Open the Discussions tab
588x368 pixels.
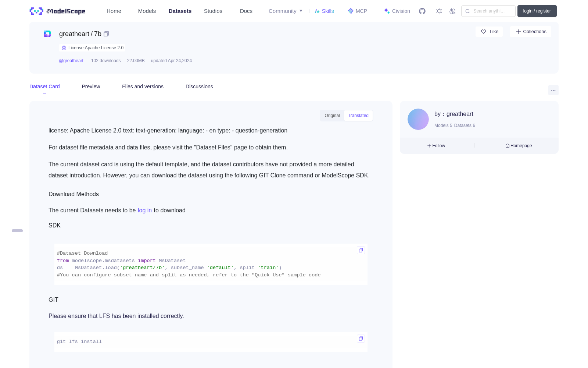tap(199, 86)
